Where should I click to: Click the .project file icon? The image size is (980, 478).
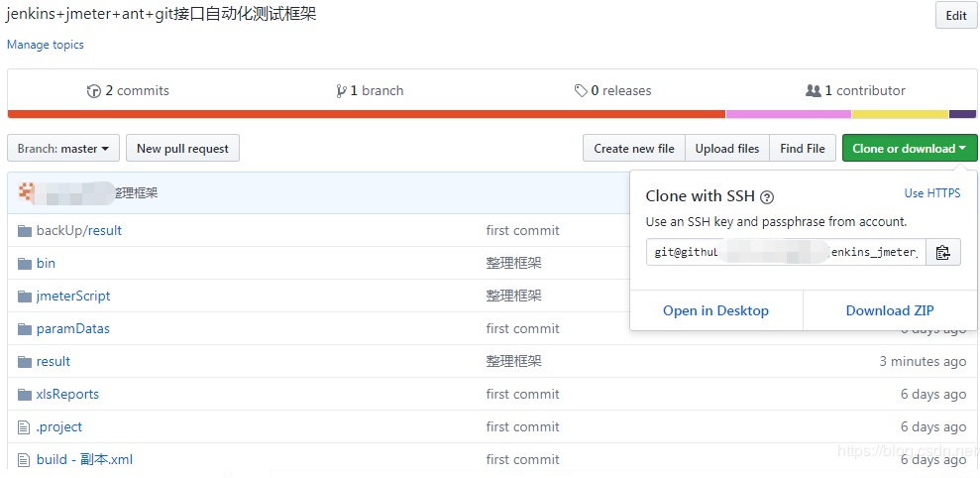[x=24, y=427]
